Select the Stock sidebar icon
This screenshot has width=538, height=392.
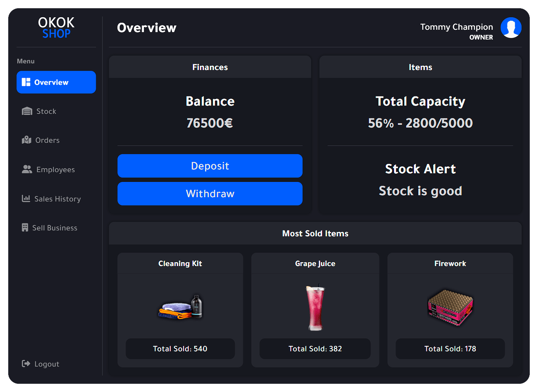(x=27, y=111)
